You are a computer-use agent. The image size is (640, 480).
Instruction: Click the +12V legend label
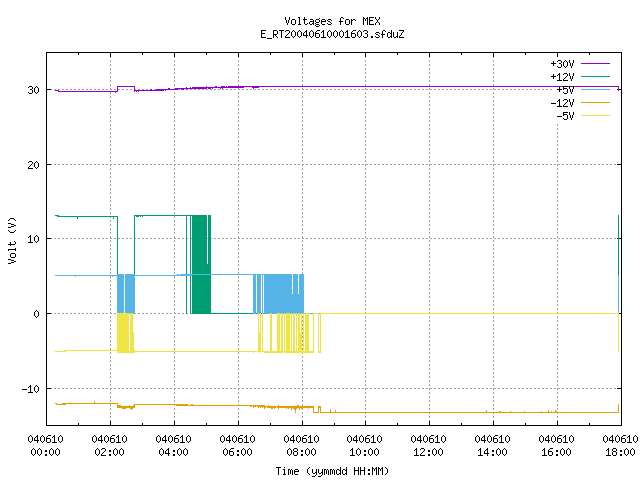click(x=562, y=77)
